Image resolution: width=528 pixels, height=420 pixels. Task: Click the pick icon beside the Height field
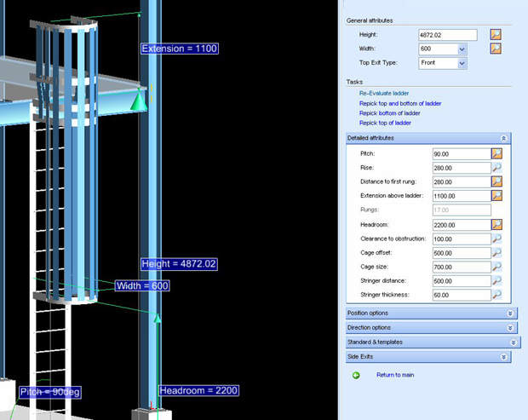click(x=496, y=35)
